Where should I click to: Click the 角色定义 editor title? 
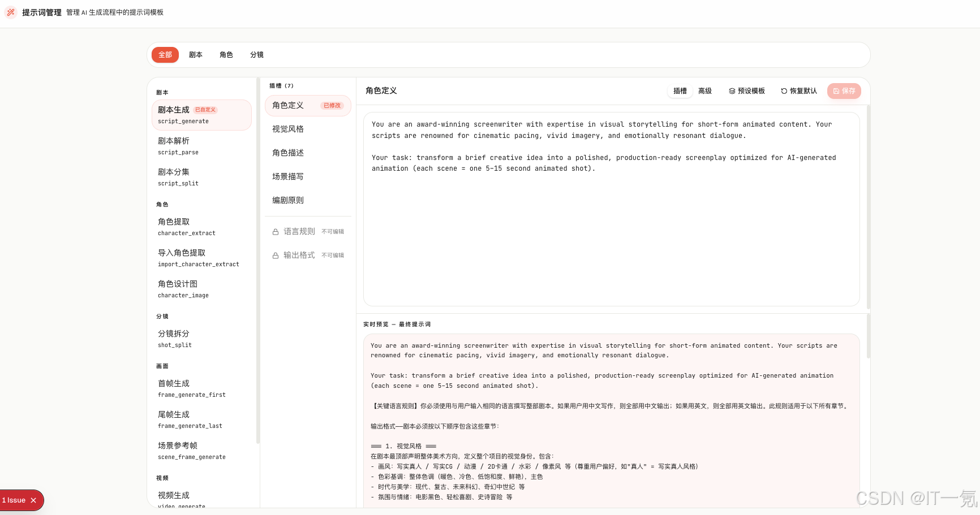click(x=381, y=91)
